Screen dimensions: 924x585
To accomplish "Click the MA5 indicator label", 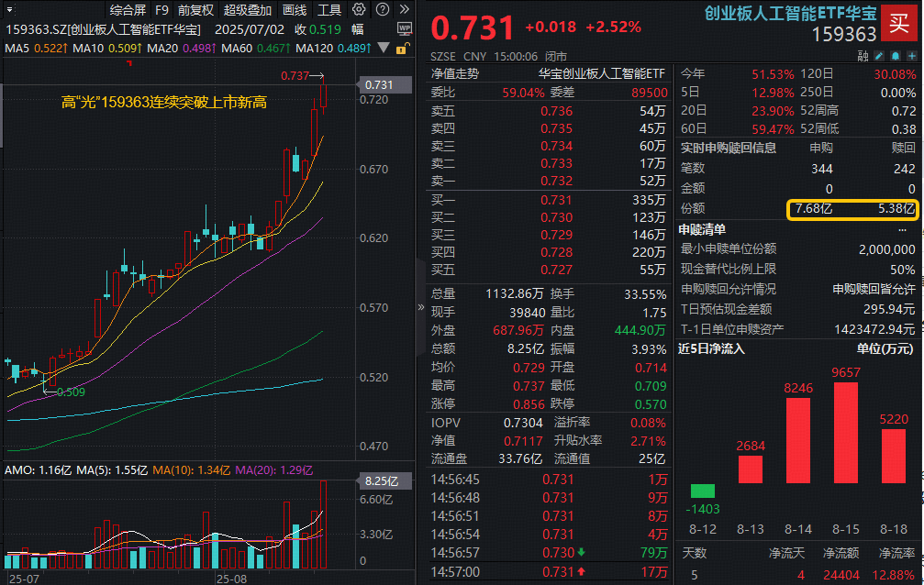I will (x=17, y=49).
